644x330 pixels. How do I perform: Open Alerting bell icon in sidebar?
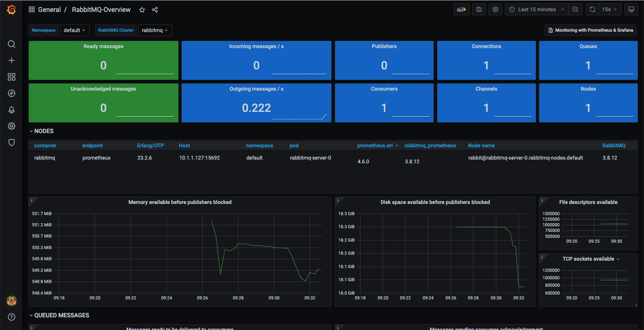tap(12, 110)
